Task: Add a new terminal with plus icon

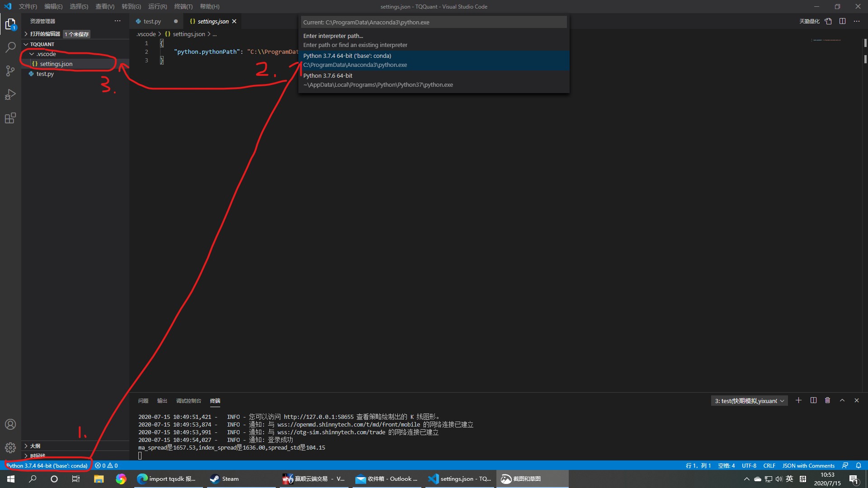Action: click(x=799, y=400)
